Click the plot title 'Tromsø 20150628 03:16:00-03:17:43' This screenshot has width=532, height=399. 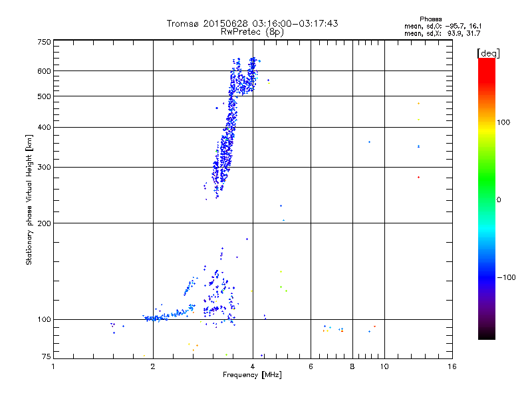(x=252, y=23)
